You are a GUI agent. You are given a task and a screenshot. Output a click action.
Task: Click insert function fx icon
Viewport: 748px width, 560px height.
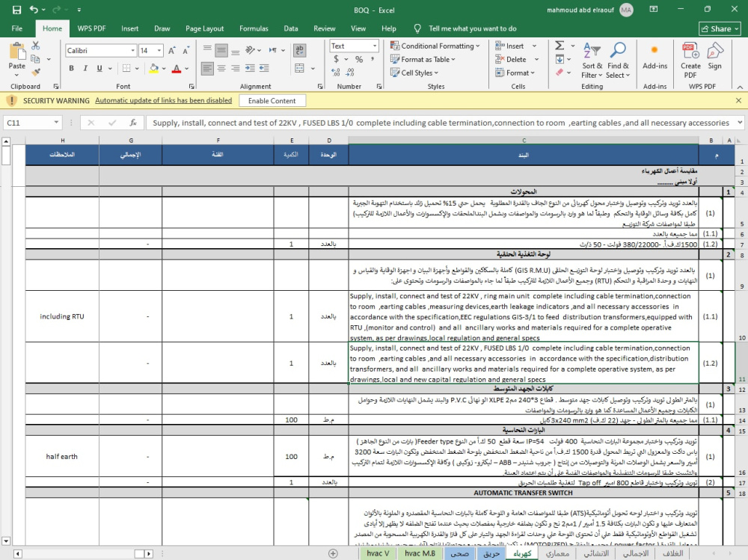coord(133,123)
